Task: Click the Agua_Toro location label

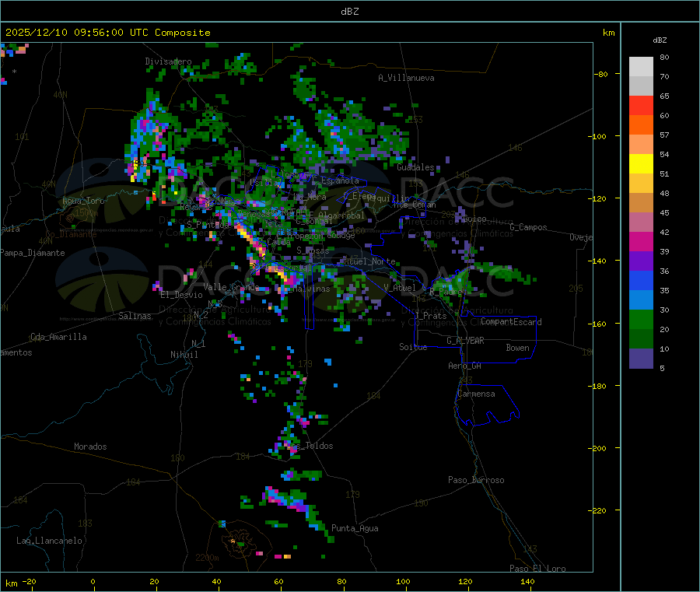Action: [83, 201]
